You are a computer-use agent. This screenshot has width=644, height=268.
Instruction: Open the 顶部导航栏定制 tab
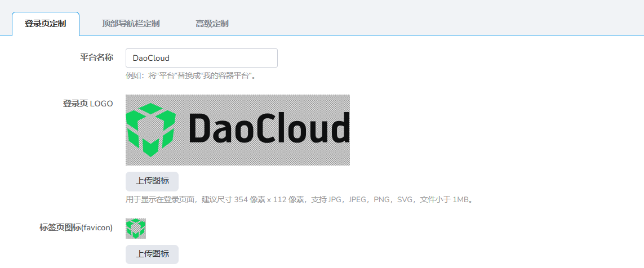click(131, 24)
